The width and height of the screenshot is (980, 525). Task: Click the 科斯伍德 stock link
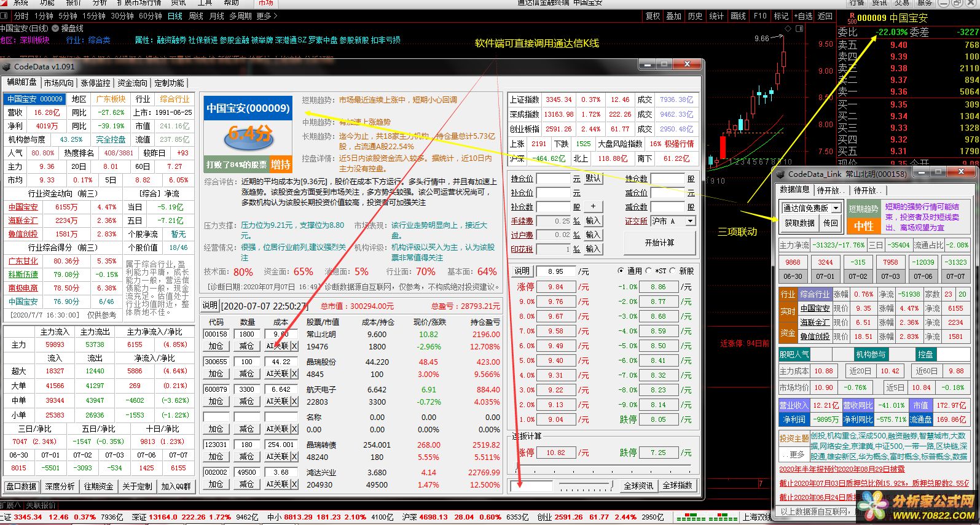coord(23,274)
